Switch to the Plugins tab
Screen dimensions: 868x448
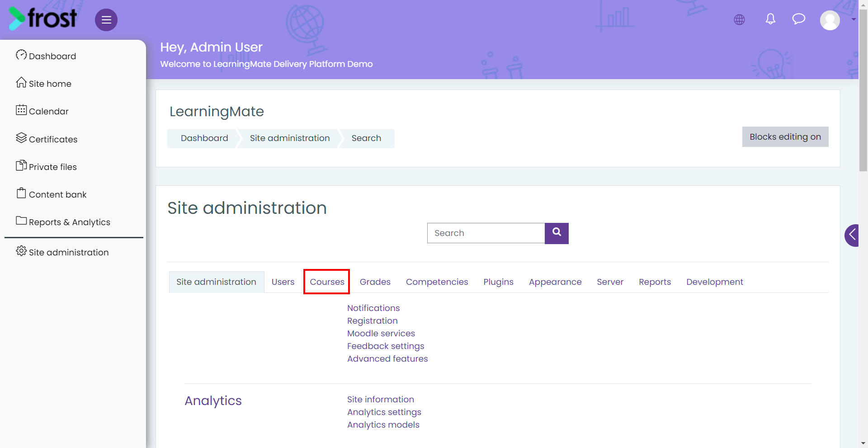point(498,282)
